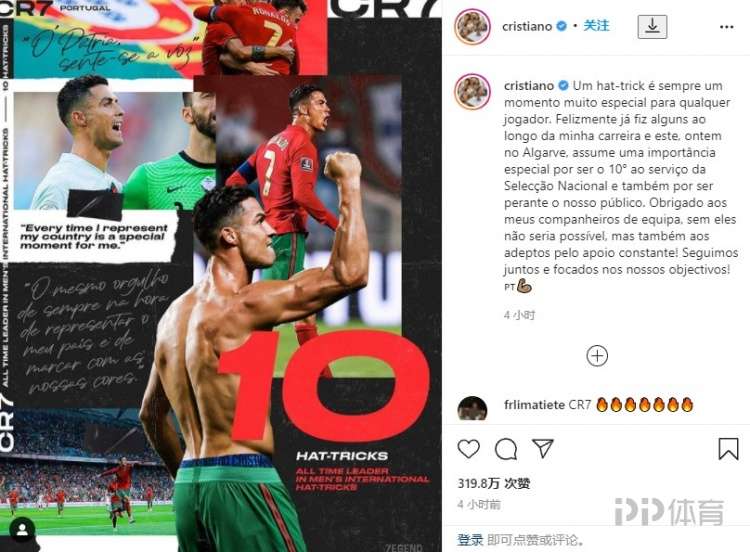Click the verified badge beside cristiano header

pyautogui.click(x=561, y=26)
